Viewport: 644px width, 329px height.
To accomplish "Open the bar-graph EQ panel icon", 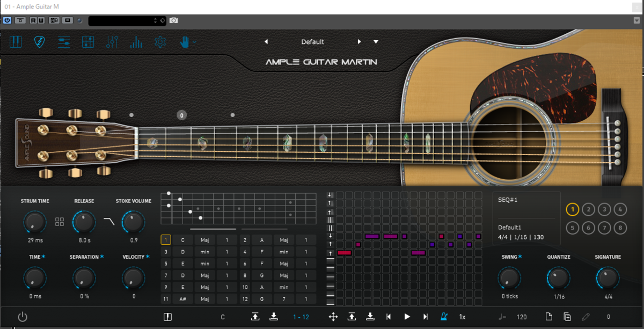I will (x=136, y=42).
